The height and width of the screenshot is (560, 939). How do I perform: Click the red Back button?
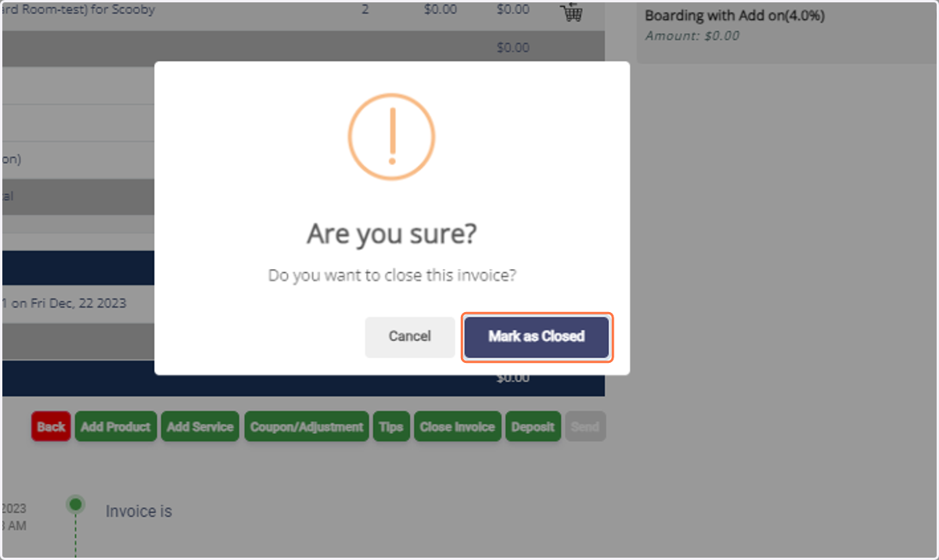51,427
